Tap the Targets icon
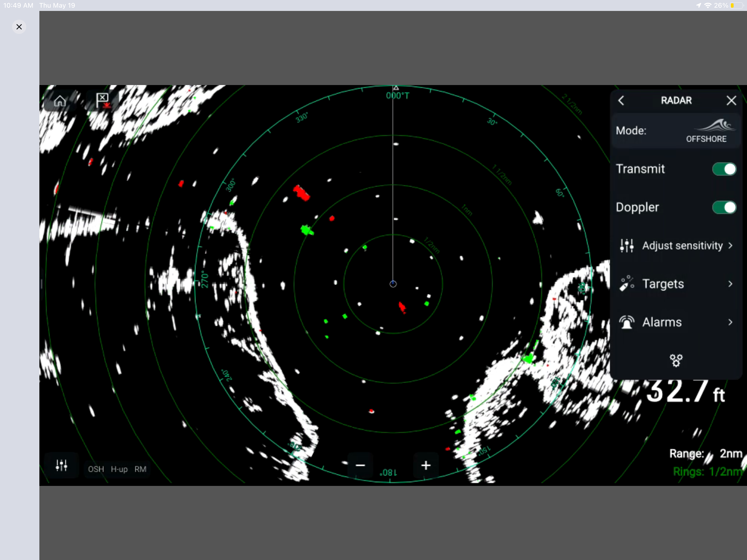Image resolution: width=747 pixels, height=560 pixels. (x=627, y=283)
